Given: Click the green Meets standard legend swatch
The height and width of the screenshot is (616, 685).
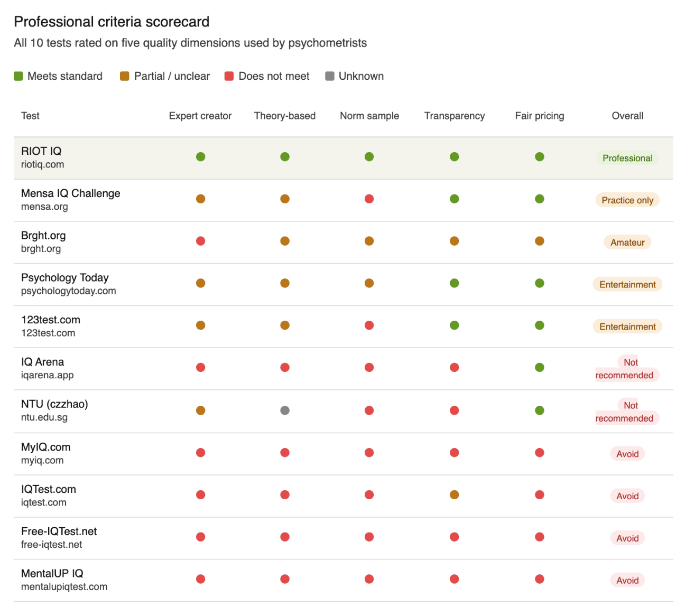Looking at the screenshot, I should pyautogui.click(x=18, y=76).
